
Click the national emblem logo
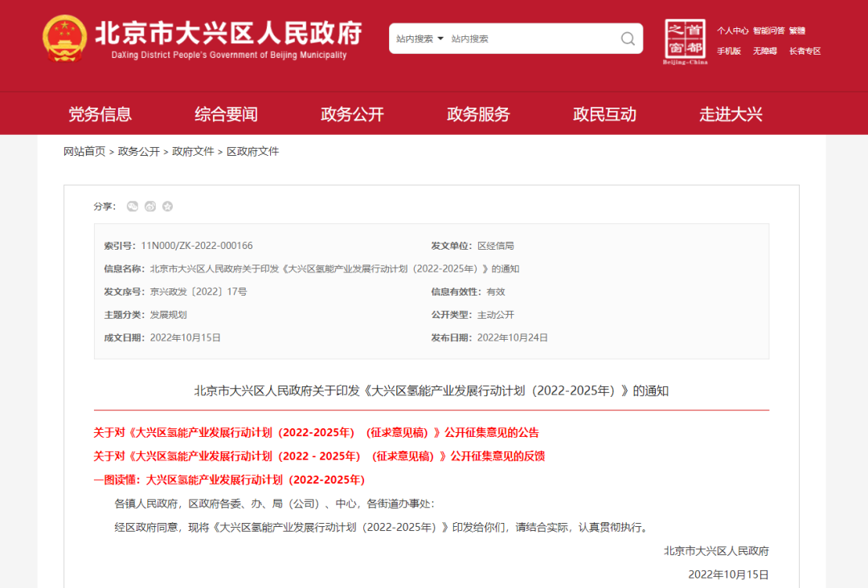coord(65,38)
